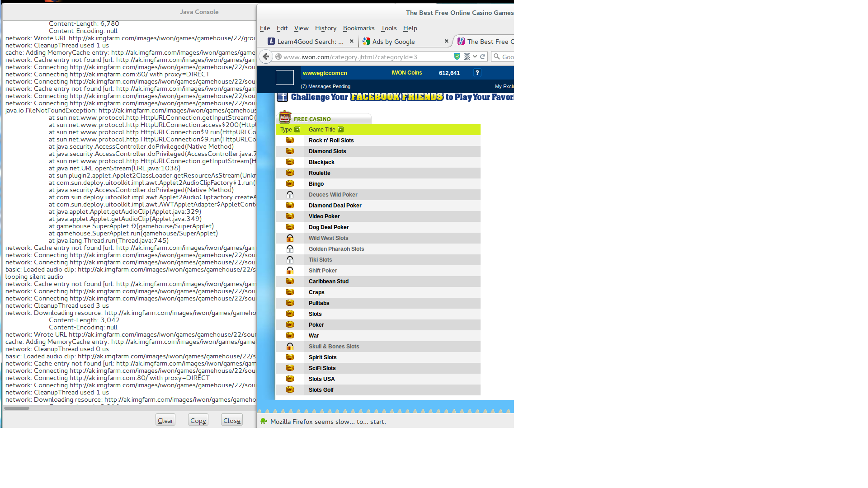
Task: Close the Learn4Good Search tab
Action: pos(352,41)
